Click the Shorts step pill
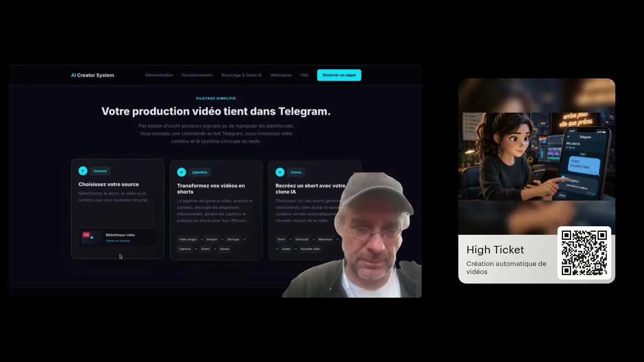Viewport: 644px width, 362px height. pyautogui.click(x=205, y=249)
